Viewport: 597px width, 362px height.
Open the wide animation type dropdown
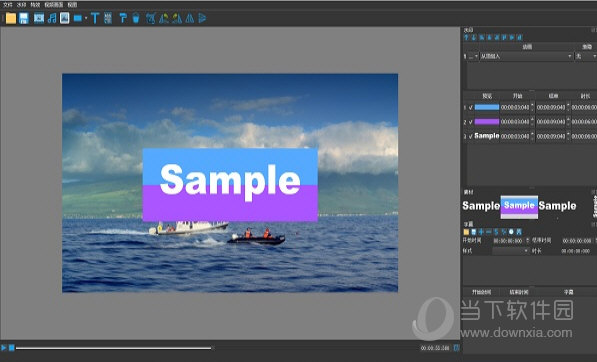tap(526, 56)
